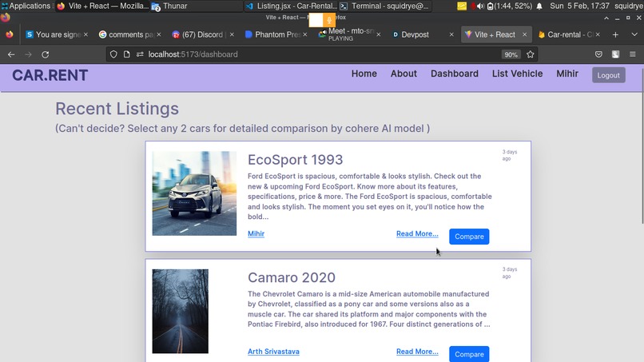Click the Camaro 2020 title
644x362 pixels.
pos(291,277)
